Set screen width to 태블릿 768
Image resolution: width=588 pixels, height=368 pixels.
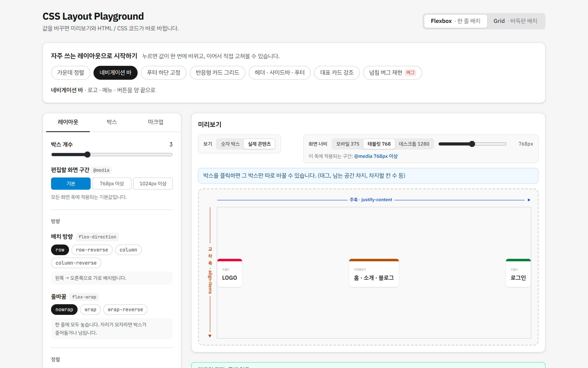379,144
